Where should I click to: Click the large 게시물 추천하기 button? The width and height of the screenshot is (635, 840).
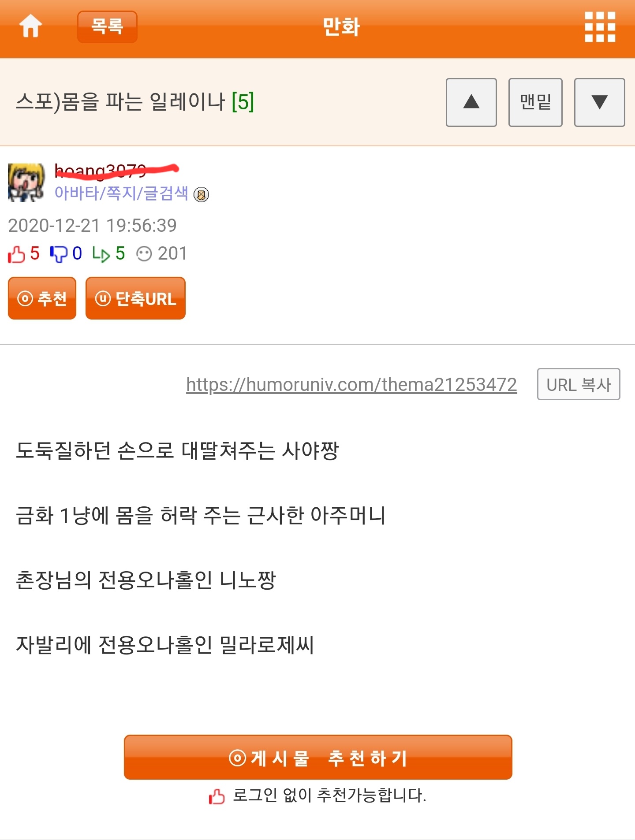(x=318, y=757)
